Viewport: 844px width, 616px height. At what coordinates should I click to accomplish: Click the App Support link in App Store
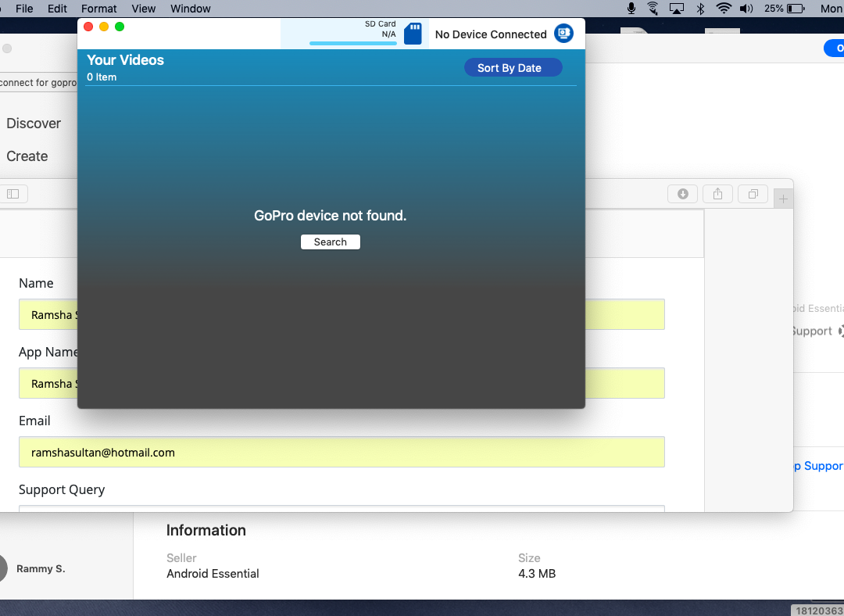tap(819, 466)
